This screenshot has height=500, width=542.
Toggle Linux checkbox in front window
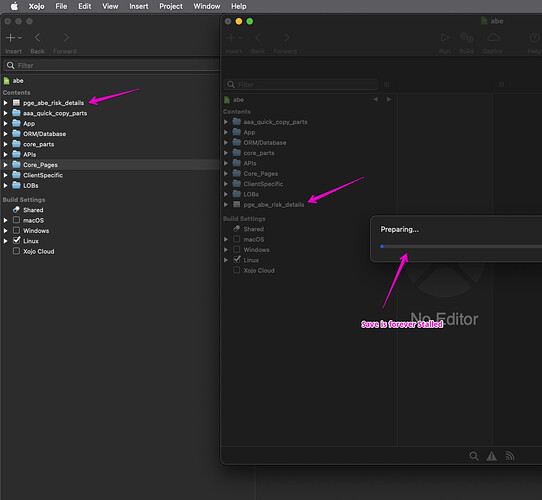(237, 259)
